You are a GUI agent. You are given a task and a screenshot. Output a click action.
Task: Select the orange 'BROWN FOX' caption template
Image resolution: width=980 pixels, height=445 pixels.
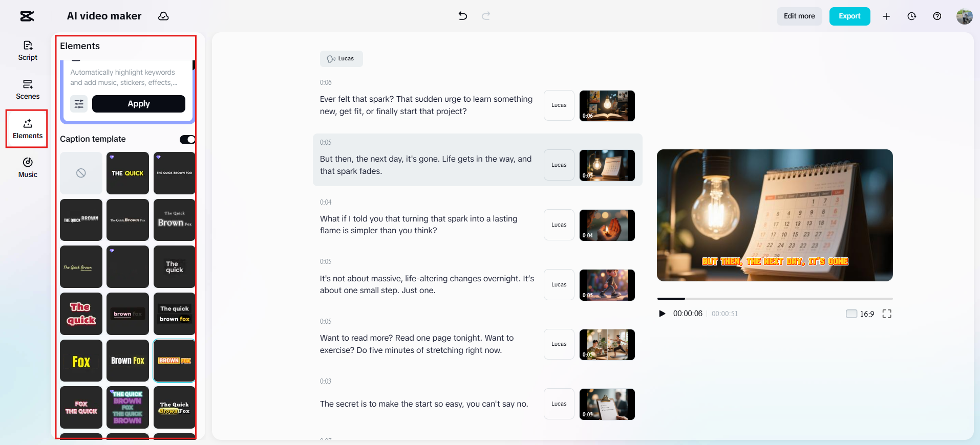pos(174,361)
